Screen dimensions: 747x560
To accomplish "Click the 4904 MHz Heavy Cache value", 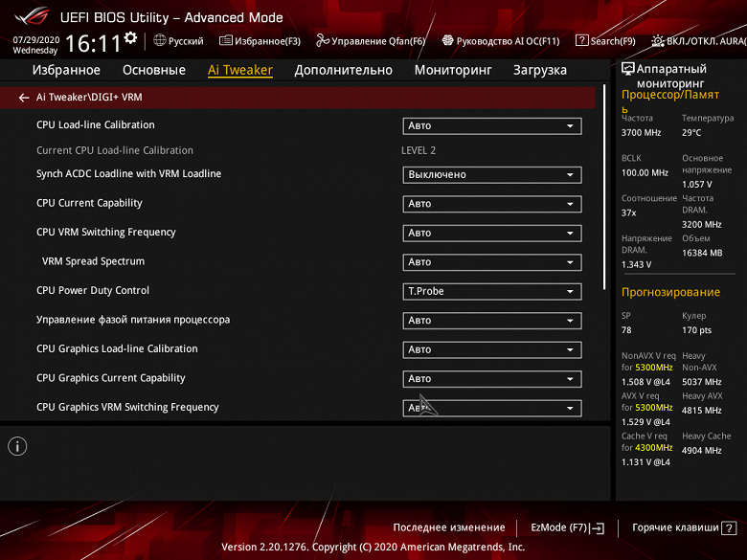I will click(701, 451).
